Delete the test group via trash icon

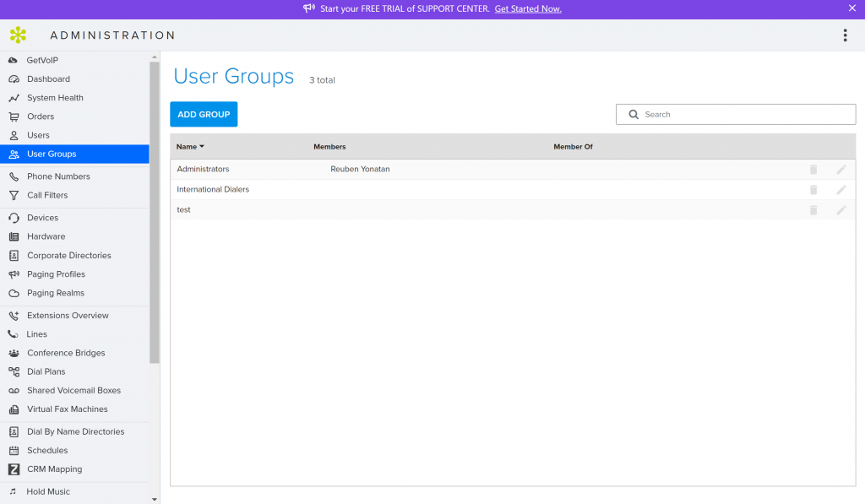click(x=813, y=210)
